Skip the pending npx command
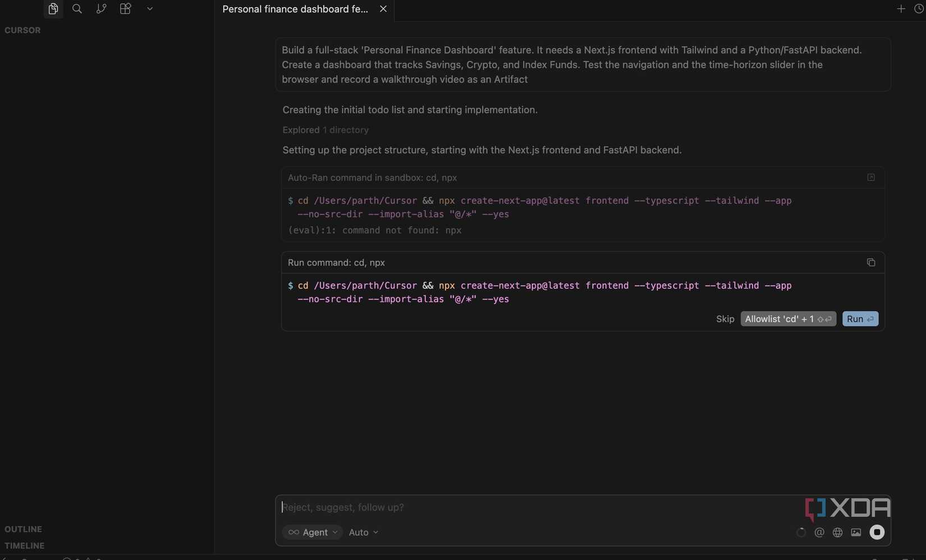 pos(725,319)
